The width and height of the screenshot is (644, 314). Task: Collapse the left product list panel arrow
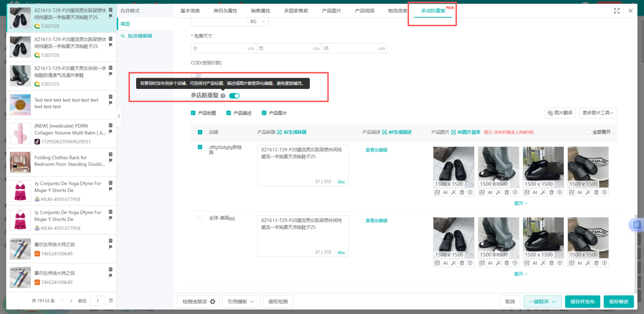click(119, 116)
